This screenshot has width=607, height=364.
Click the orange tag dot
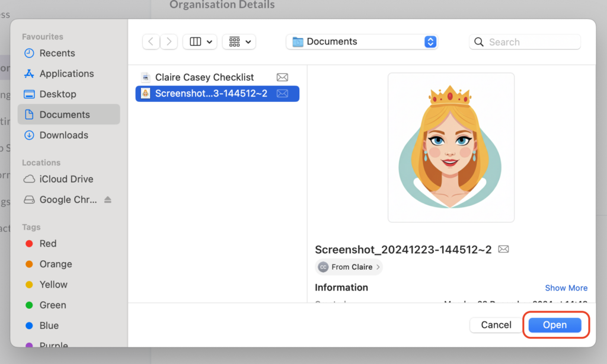pos(29,264)
